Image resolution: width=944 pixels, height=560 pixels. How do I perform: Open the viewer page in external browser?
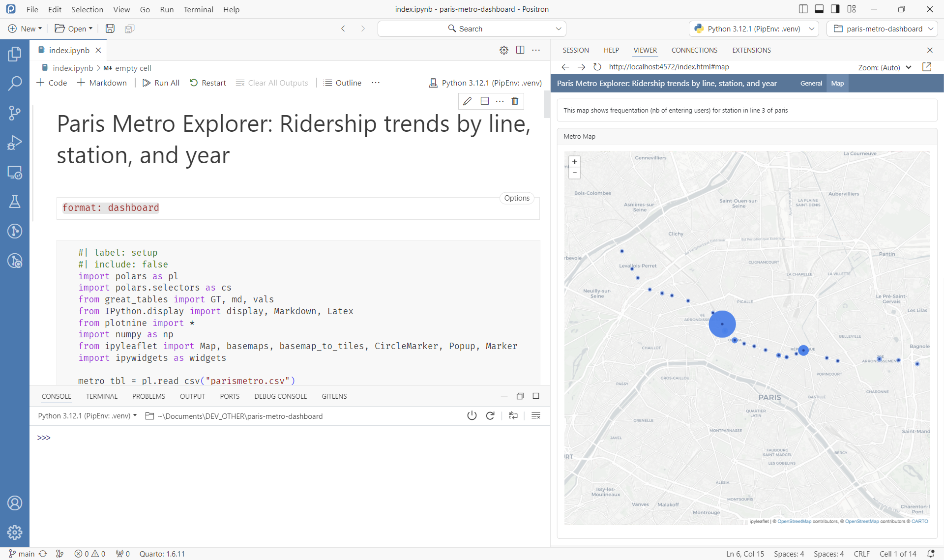(x=927, y=67)
